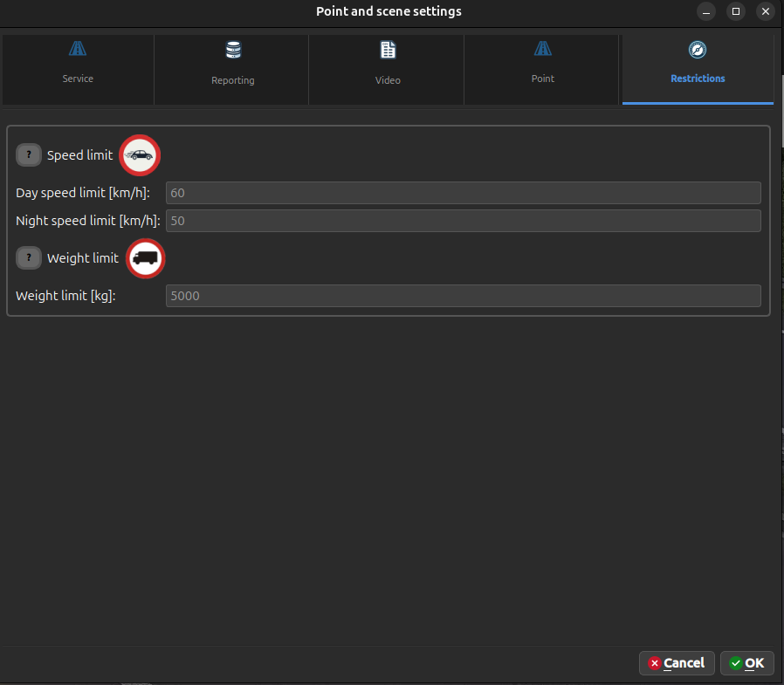Screen dimensions: 784x685
Task: Maximize the settings window
Action: (735, 11)
